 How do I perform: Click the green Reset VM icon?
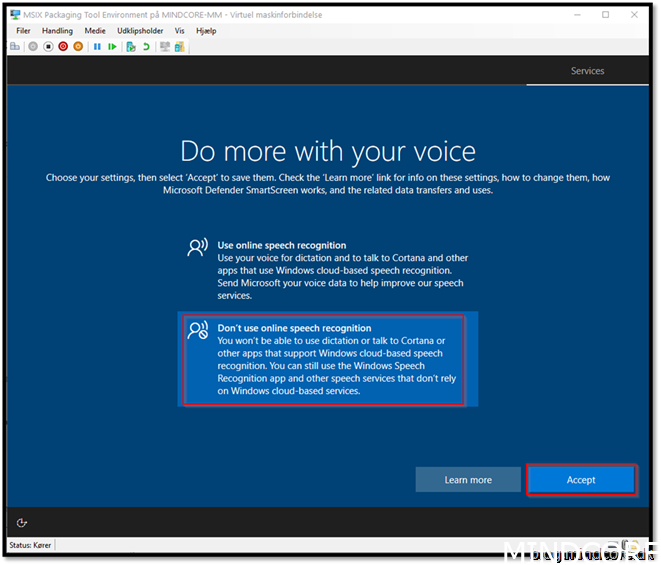111,46
